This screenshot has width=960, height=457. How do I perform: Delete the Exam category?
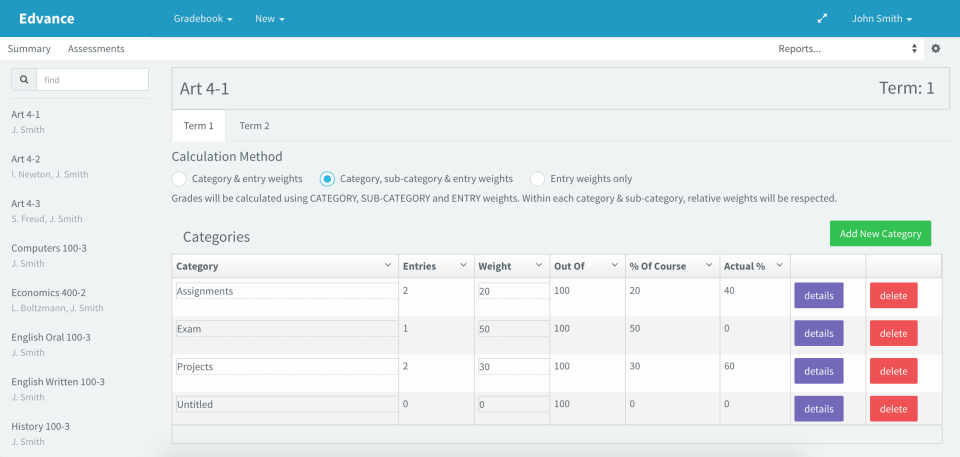tap(893, 333)
